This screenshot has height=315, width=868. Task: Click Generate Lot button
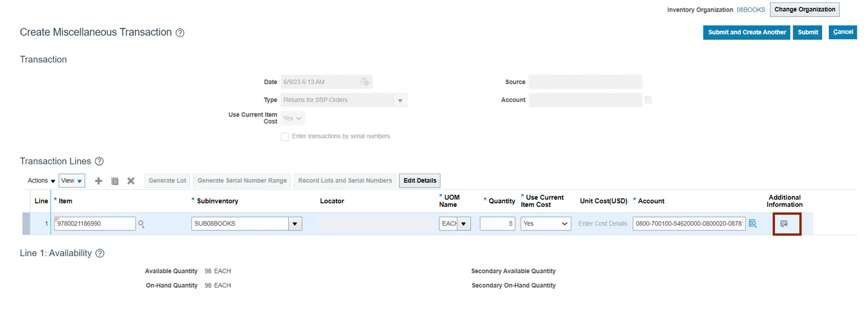click(167, 181)
